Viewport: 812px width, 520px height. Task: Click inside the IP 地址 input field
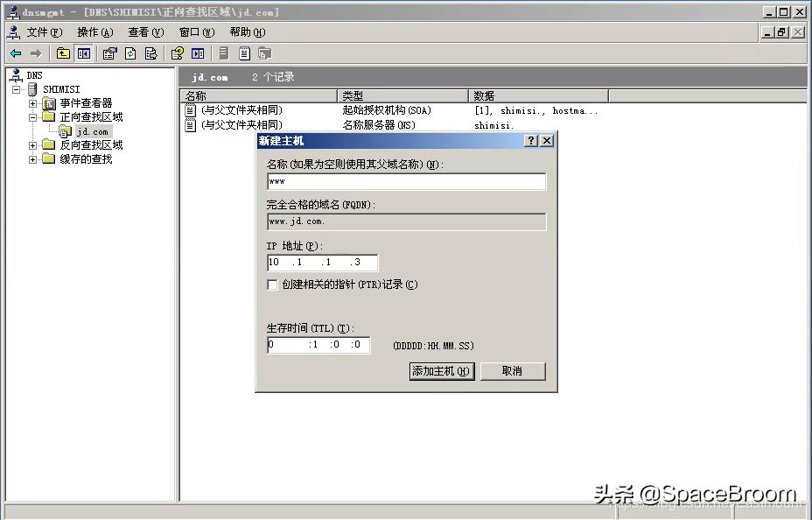322,262
